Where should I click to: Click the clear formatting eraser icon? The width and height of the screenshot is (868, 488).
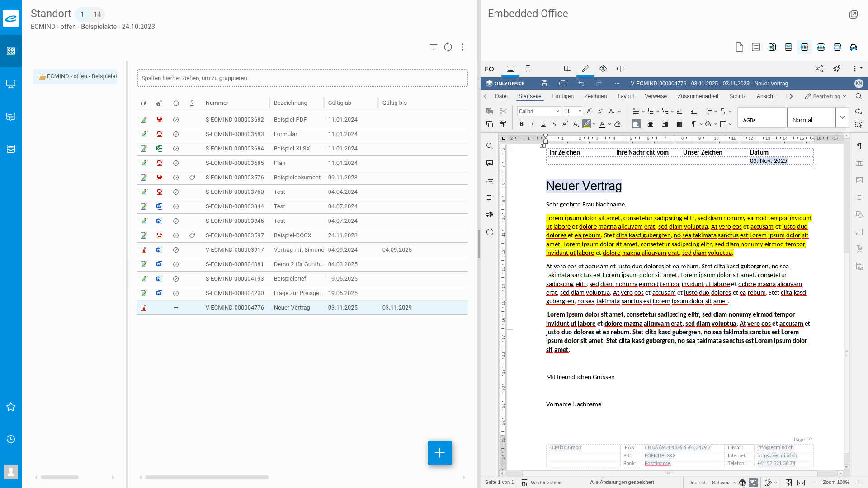[x=618, y=124]
